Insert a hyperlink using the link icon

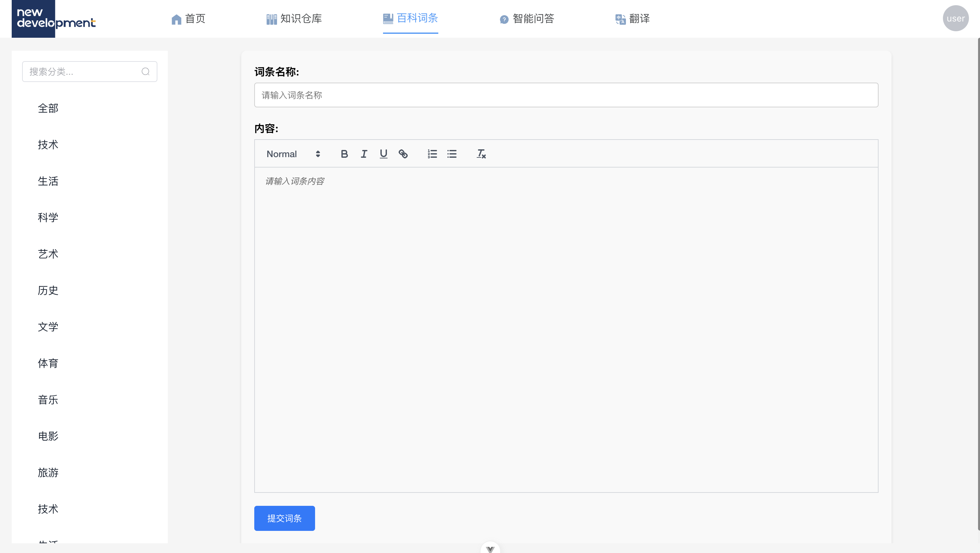[403, 154]
